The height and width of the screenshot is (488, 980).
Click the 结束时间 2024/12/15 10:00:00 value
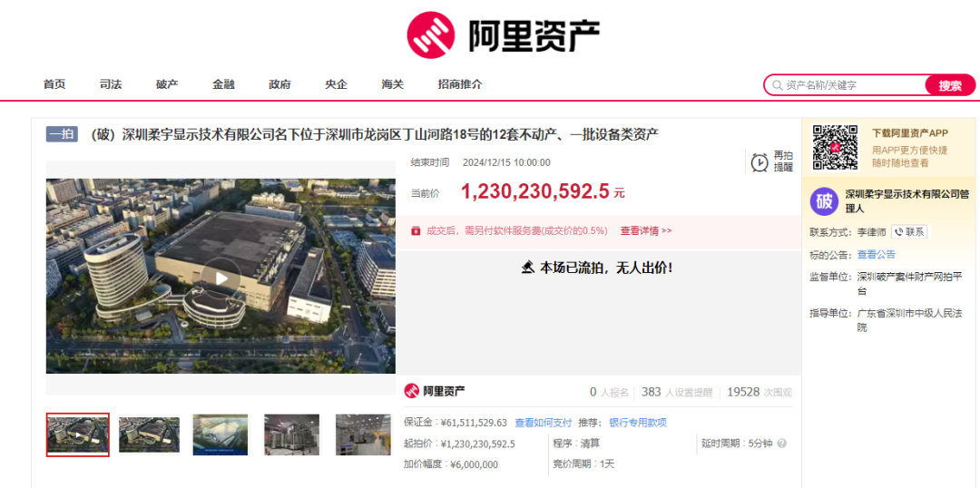[x=506, y=162]
